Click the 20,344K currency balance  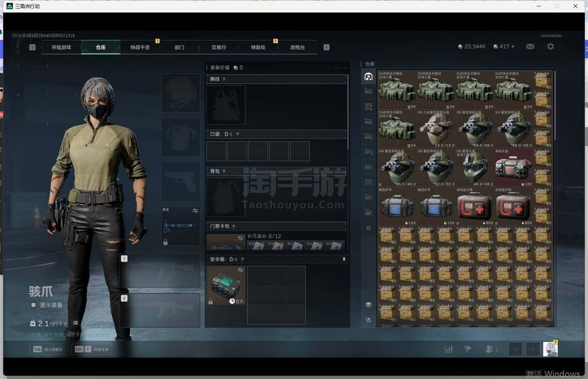(472, 46)
